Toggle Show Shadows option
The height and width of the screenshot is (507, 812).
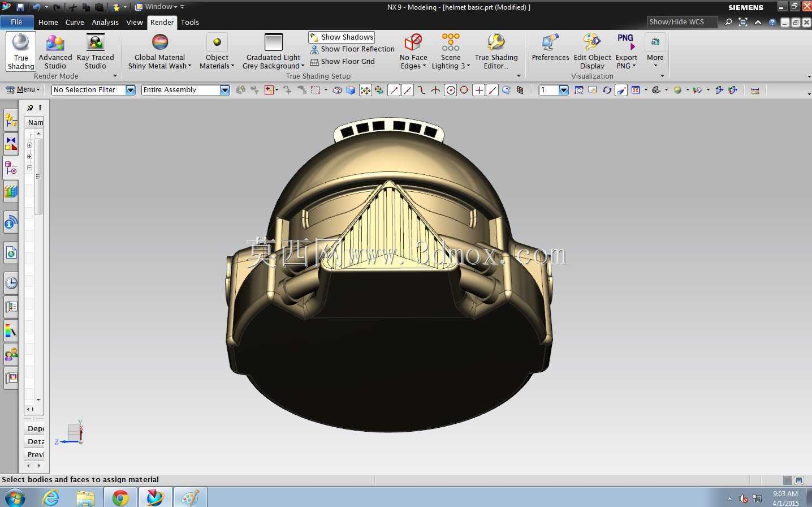coord(342,37)
